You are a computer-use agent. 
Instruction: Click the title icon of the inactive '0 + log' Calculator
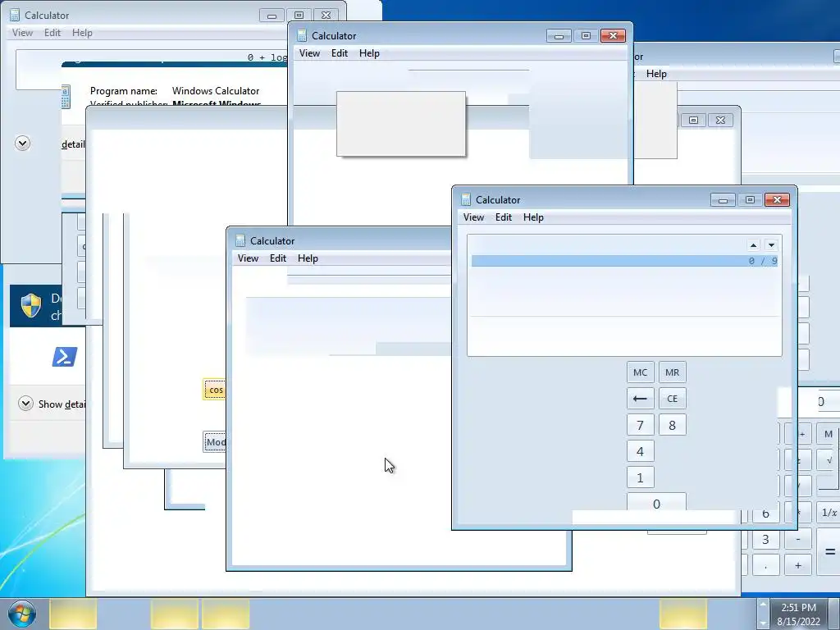(15, 15)
